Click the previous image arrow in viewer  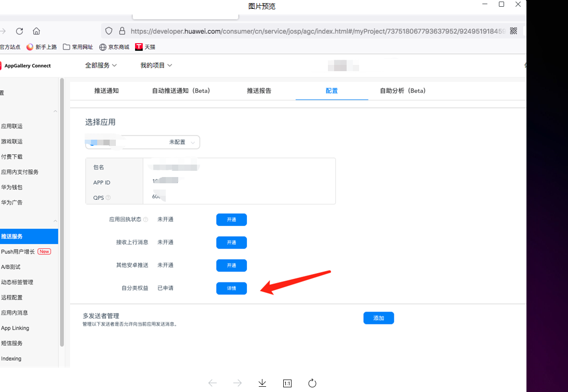213,383
